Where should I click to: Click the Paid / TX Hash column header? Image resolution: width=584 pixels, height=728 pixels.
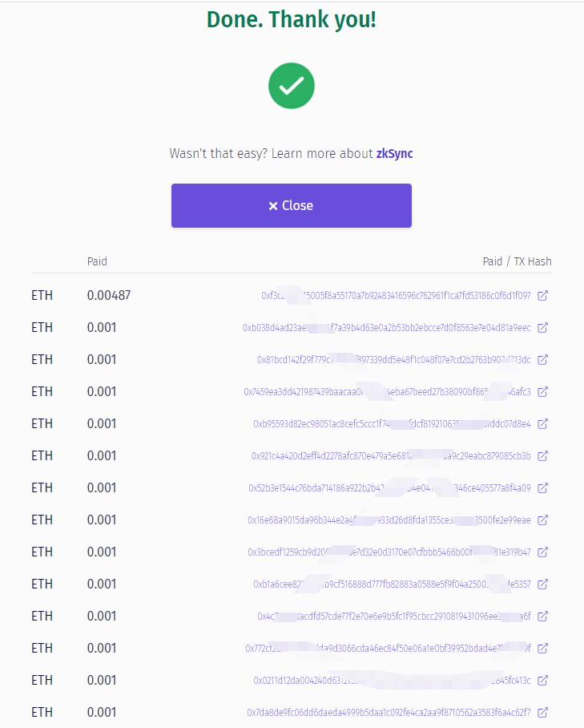[517, 261]
